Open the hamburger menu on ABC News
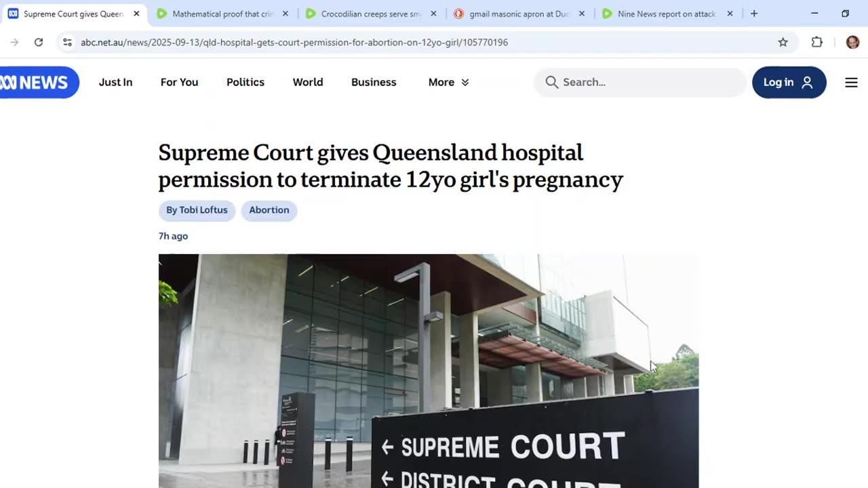 click(x=851, y=82)
